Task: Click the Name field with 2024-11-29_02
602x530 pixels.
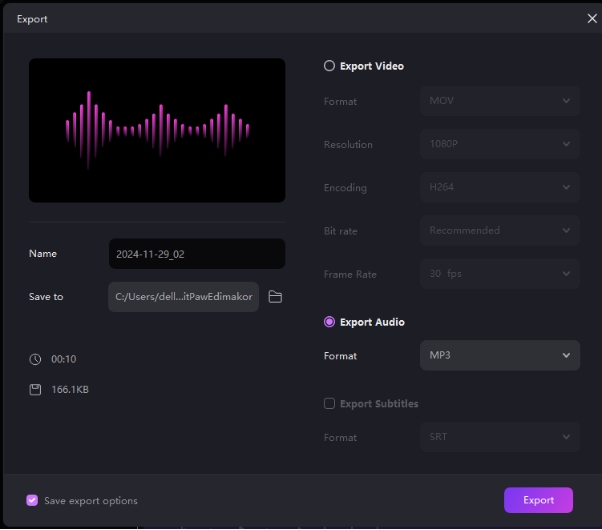Action: 196,254
